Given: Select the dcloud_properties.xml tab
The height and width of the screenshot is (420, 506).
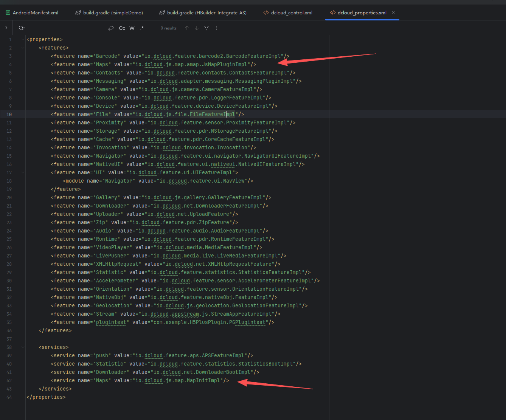Looking at the screenshot, I should coord(358,12).
